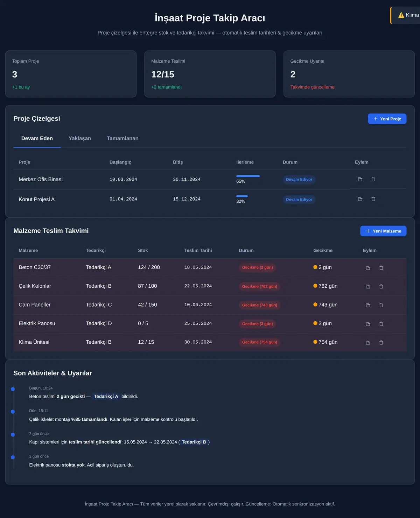Click Merkez Ofis Binası 65% progress bar
This screenshot has width=420, height=518.
(248, 176)
